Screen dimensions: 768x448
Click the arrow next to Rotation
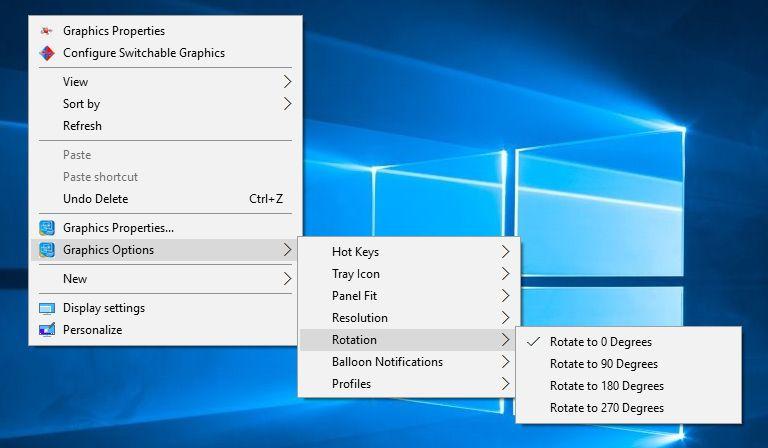click(505, 340)
